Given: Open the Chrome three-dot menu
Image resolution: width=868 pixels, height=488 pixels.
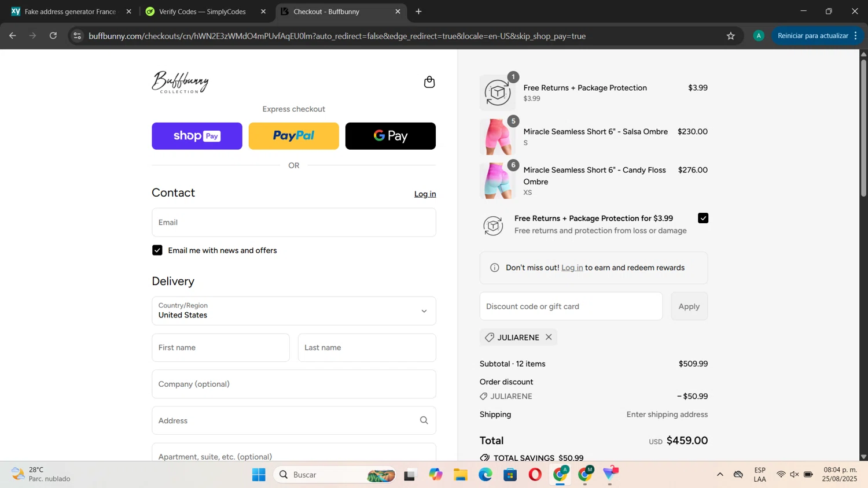Looking at the screenshot, I should [855, 36].
